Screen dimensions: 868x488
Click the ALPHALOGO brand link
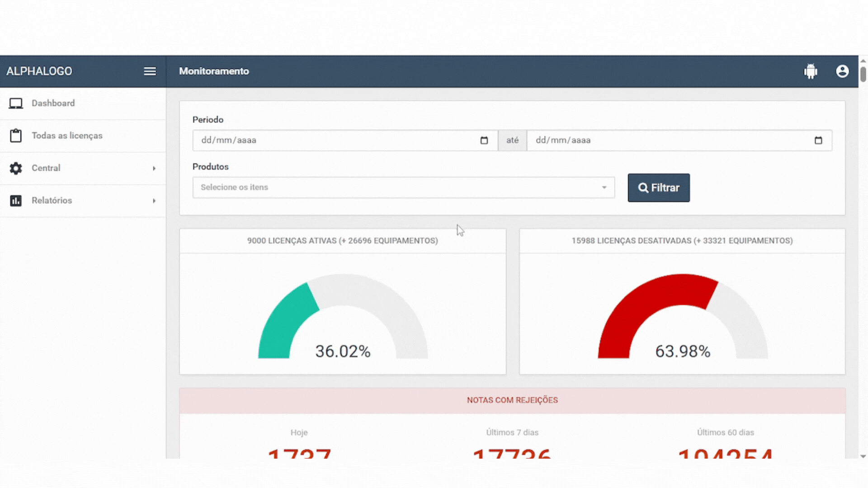point(39,71)
